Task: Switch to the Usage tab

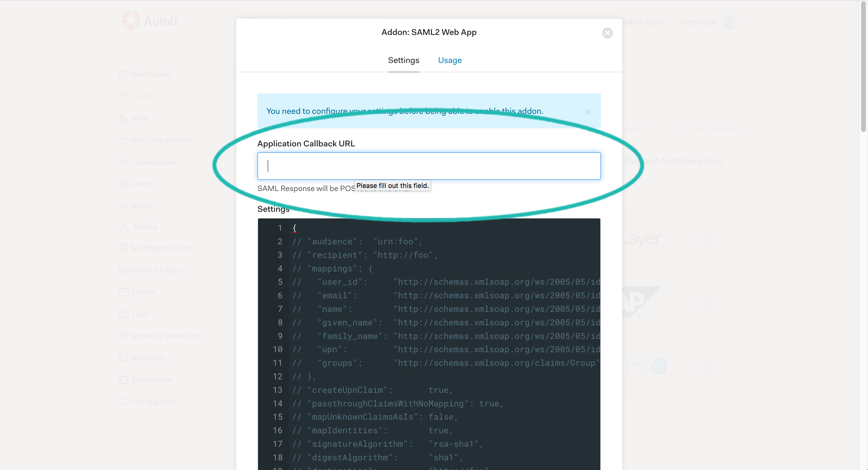Action: click(450, 60)
